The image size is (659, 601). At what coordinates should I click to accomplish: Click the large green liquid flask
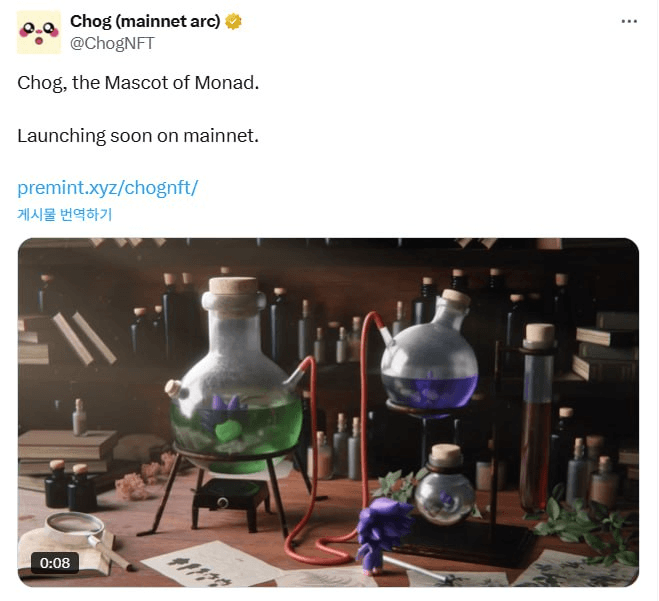[x=235, y=378]
